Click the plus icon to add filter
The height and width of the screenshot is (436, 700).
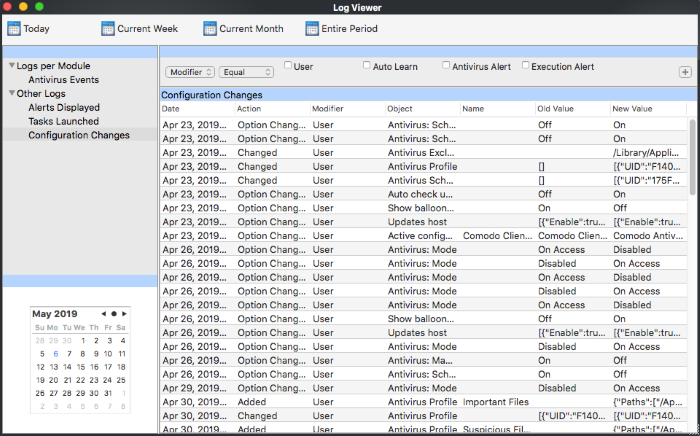coord(685,72)
